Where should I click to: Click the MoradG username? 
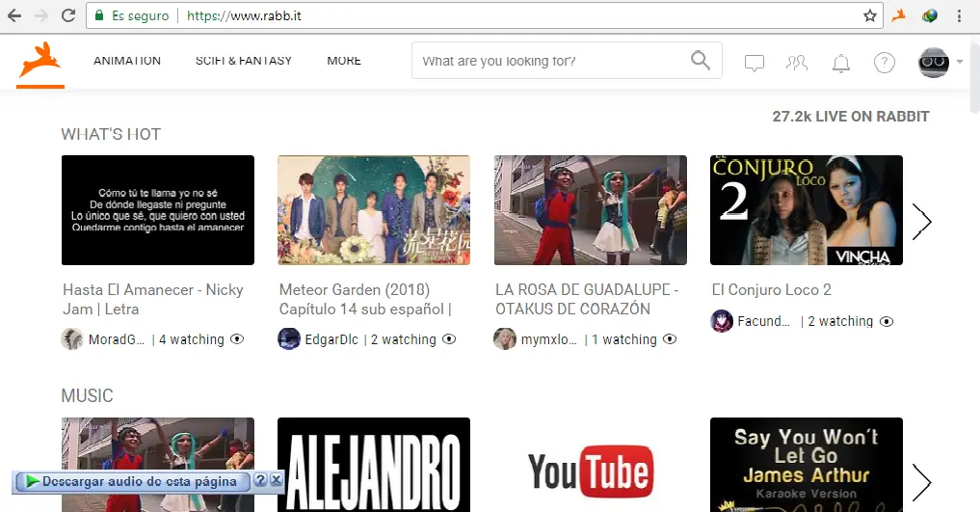point(117,339)
